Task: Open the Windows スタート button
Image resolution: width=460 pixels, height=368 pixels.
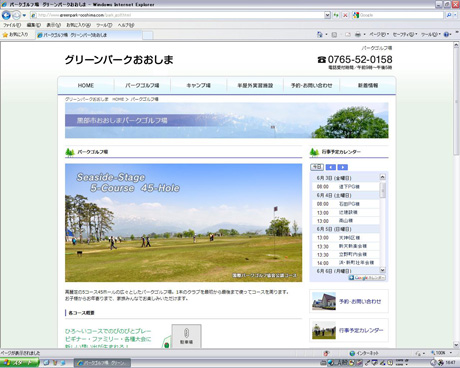Action: coord(19,363)
